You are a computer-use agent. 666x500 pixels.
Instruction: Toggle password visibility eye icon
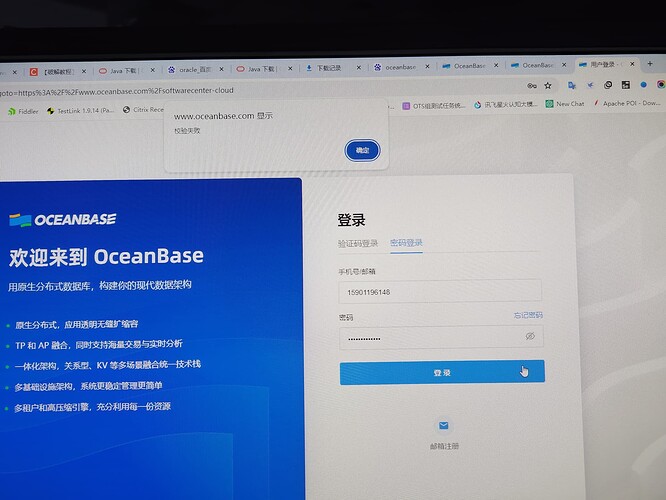[x=530, y=337]
